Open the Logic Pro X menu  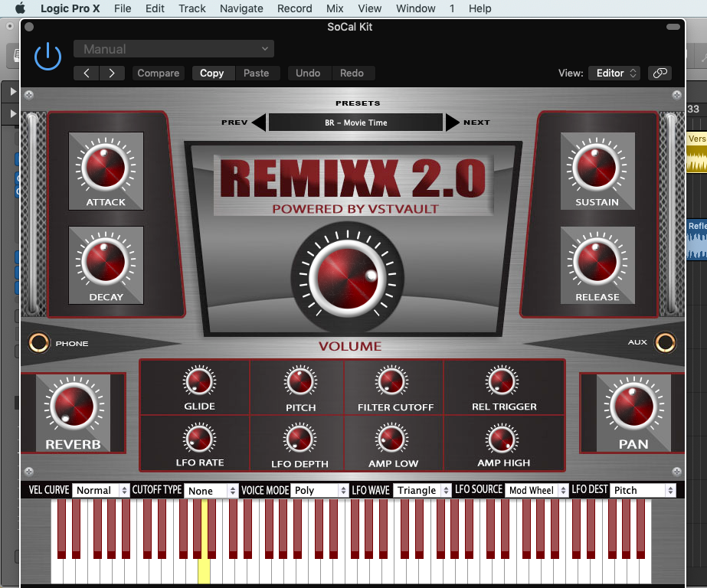pos(70,8)
